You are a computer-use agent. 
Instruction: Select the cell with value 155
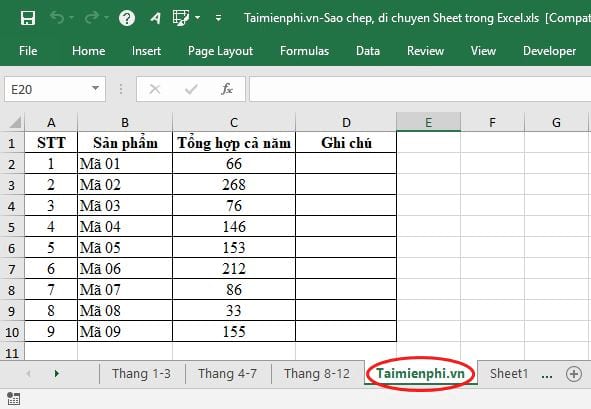tap(234, 332)
